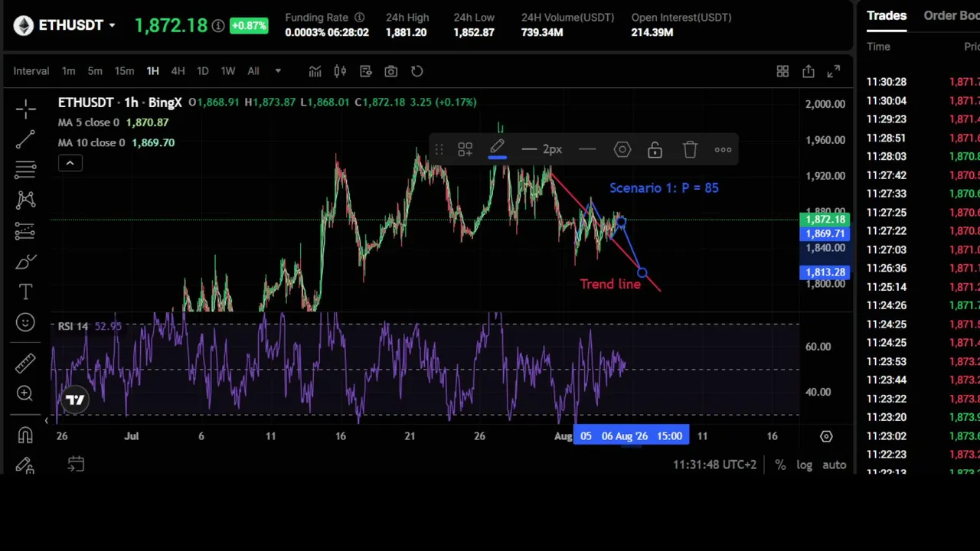Screen dimensions: 980x551
Task: Select the 15m interval
Action: [x=124, y=71]
